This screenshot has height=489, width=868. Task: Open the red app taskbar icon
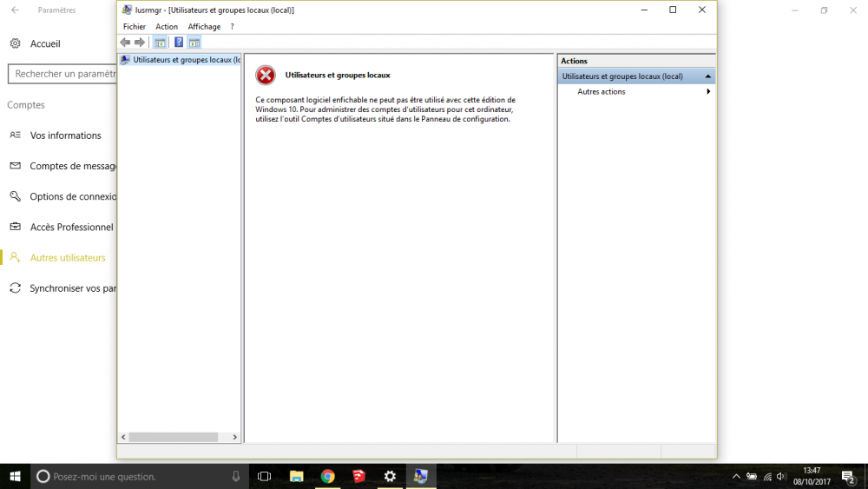click(x=358, y=476)
